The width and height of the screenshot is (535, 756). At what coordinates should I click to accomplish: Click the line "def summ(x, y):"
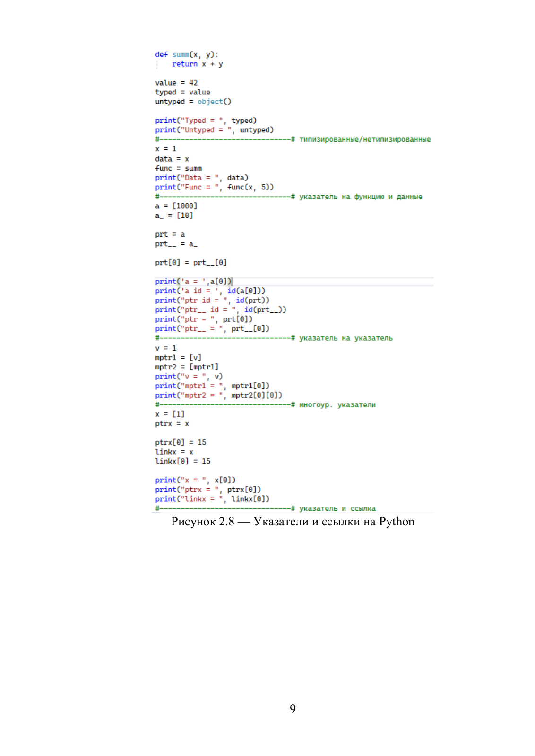click(x=187, y=55)
